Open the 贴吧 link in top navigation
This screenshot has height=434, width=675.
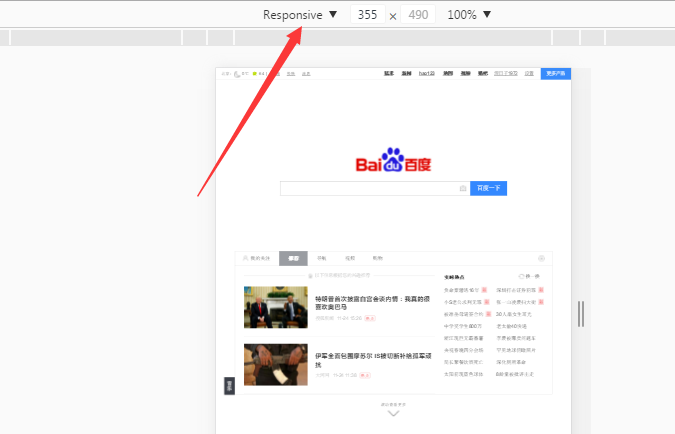[483, 74]
